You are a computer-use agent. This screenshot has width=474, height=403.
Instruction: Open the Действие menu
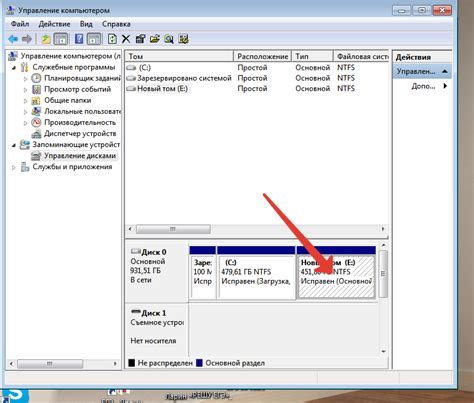[x=54, y=24]
